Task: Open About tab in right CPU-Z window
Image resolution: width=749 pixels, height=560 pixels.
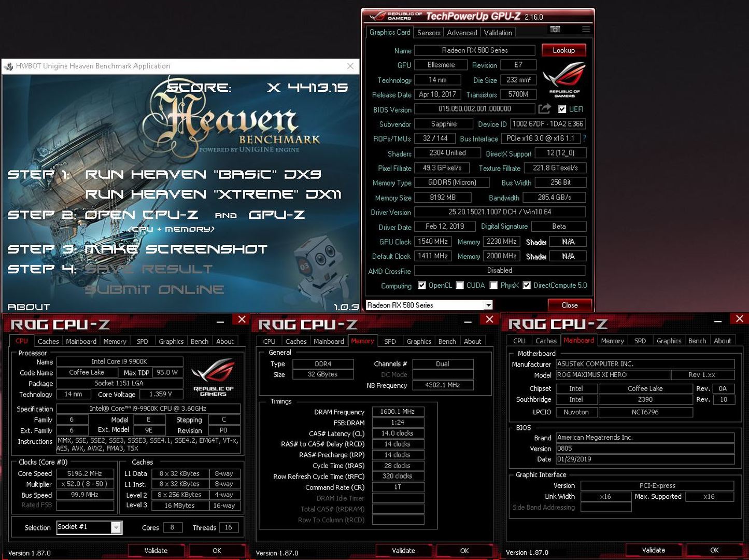Action: [723, 341]
